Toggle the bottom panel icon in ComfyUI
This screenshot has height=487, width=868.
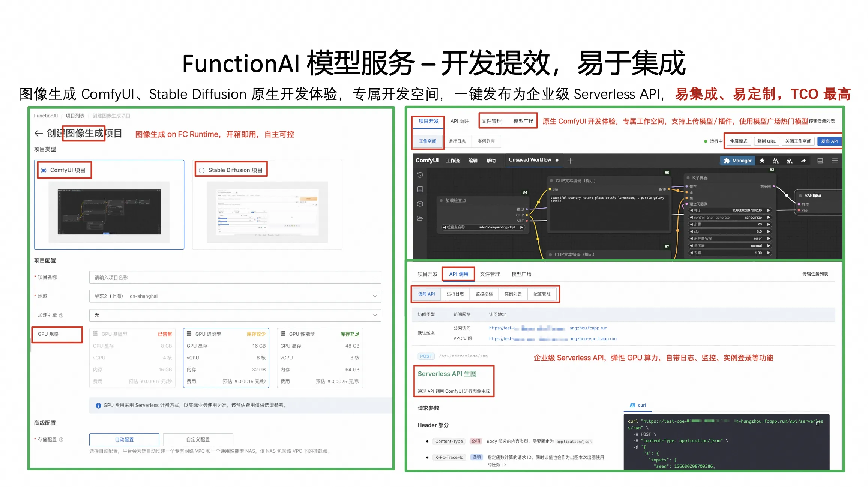pos(820,161)
